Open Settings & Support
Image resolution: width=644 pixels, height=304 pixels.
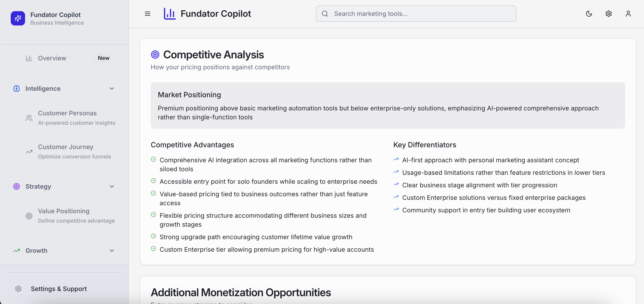(59, 289)
